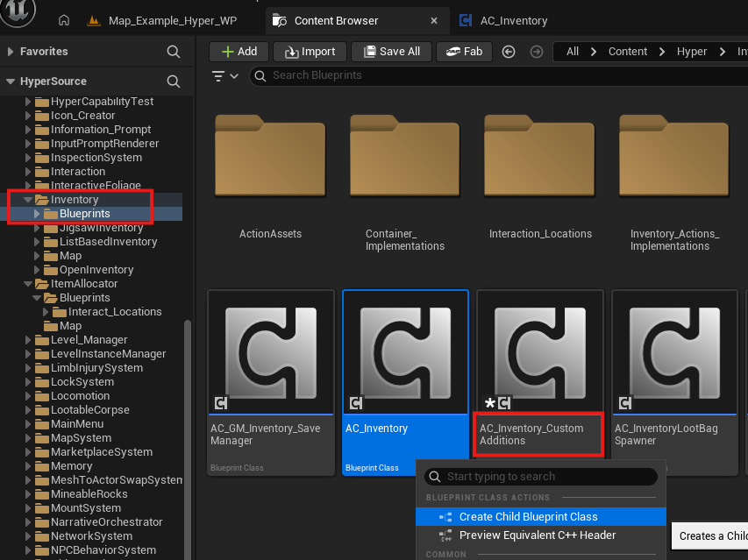
Task: Open the Inventory_Actions_Implementations folder icon
Action: click(x=674, y=155)
